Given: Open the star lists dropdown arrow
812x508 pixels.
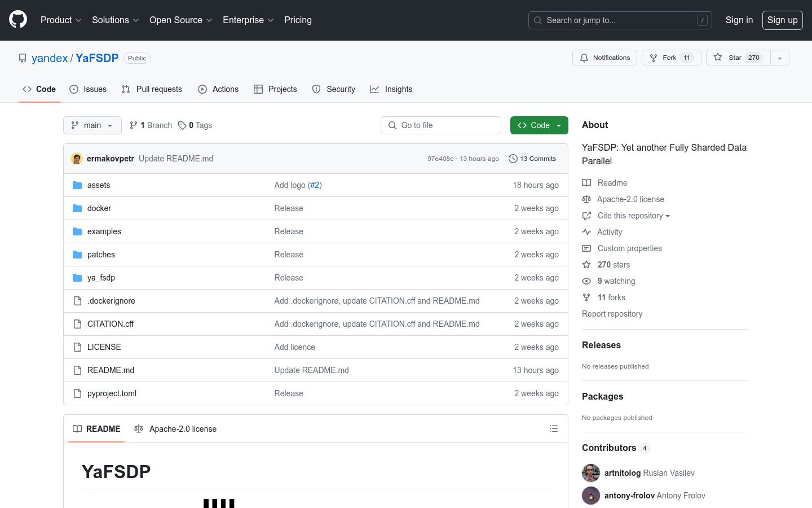Looking at the screenshot, I should coord(780,58).
